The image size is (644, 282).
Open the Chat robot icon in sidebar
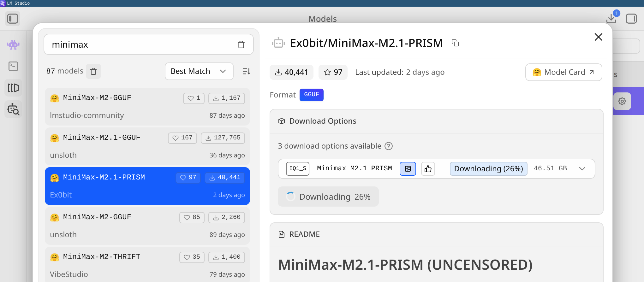pos(13,45)
